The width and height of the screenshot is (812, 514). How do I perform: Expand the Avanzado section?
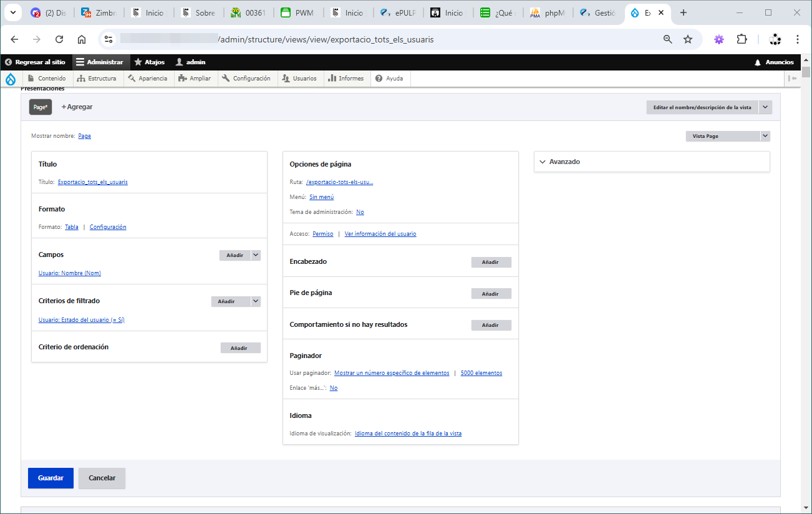[x=652, y=162]
